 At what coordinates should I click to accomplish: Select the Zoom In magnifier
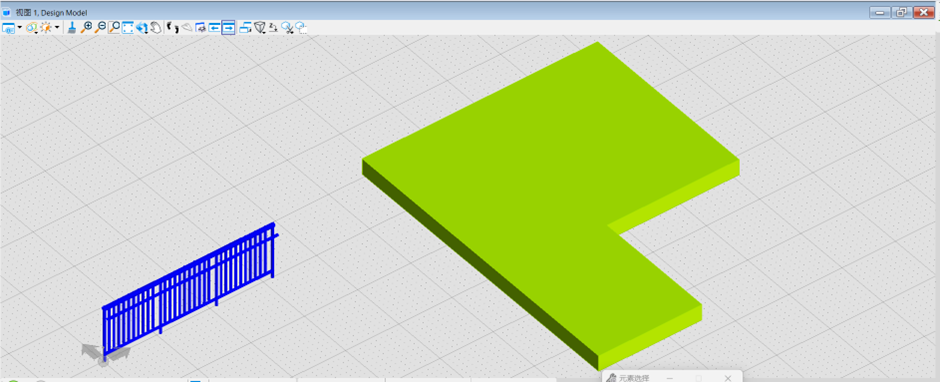point(86,28)
